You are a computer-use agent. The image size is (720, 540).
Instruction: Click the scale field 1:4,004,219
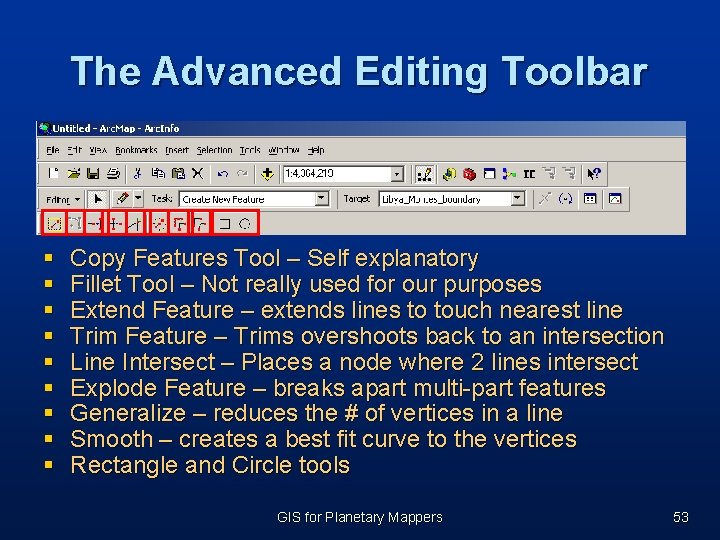(337, 174)
